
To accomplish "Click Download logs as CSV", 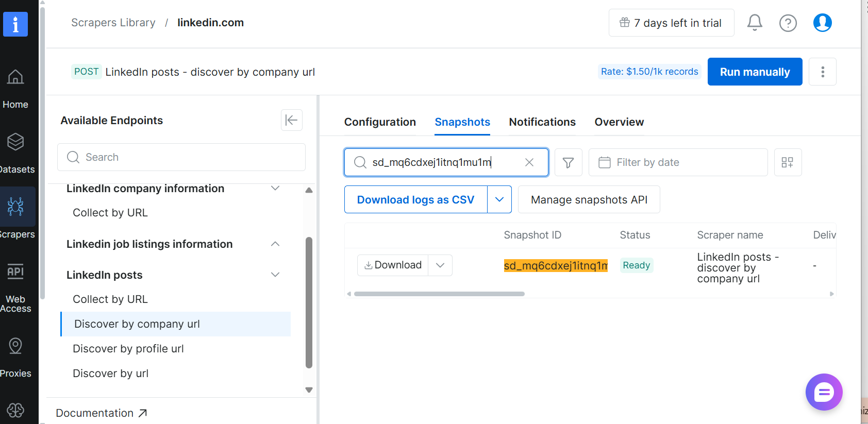I will tap(415, 199).
